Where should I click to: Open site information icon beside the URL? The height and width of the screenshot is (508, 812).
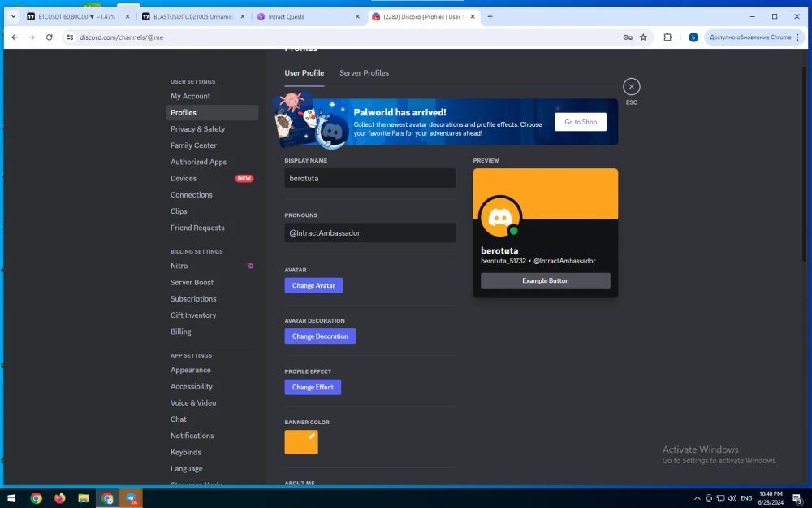(x=70, y=37)
